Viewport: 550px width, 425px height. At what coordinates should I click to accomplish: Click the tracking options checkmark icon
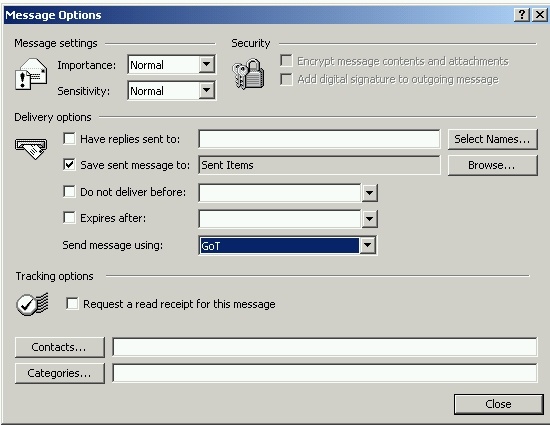tap(32, 304)
